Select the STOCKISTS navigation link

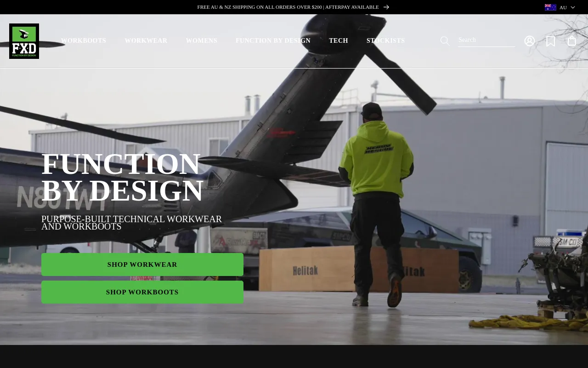tap(385, 40)
